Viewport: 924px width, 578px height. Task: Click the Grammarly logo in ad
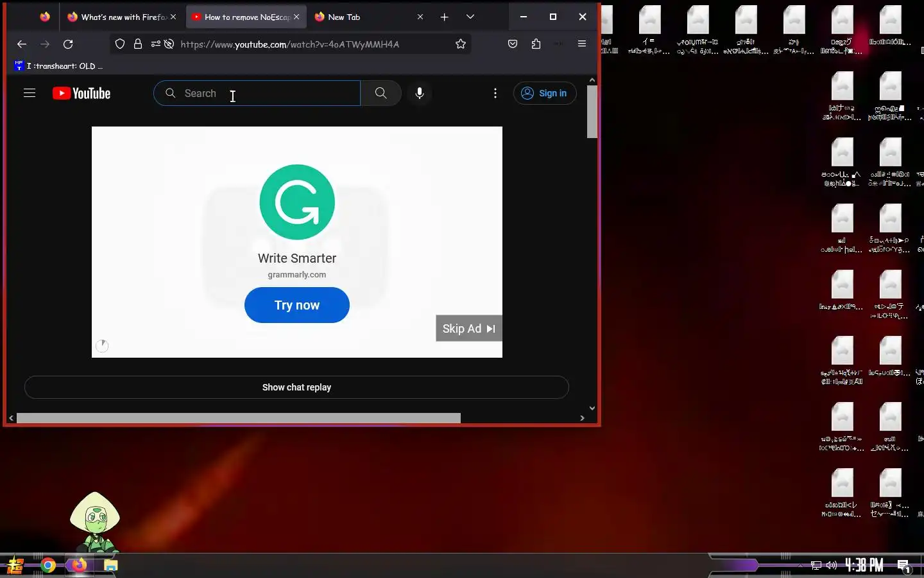(297, 202)
